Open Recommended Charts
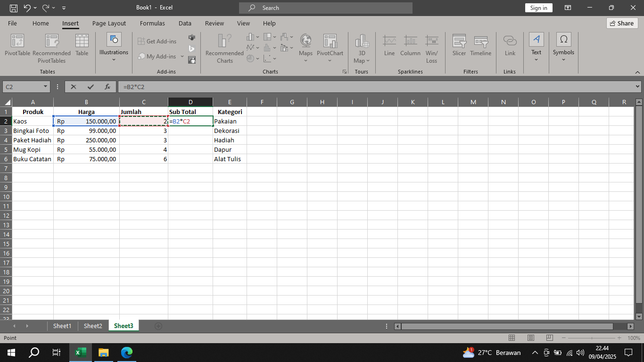The width and height of the screenshot is (644, 362). click(x=224, y=47)
